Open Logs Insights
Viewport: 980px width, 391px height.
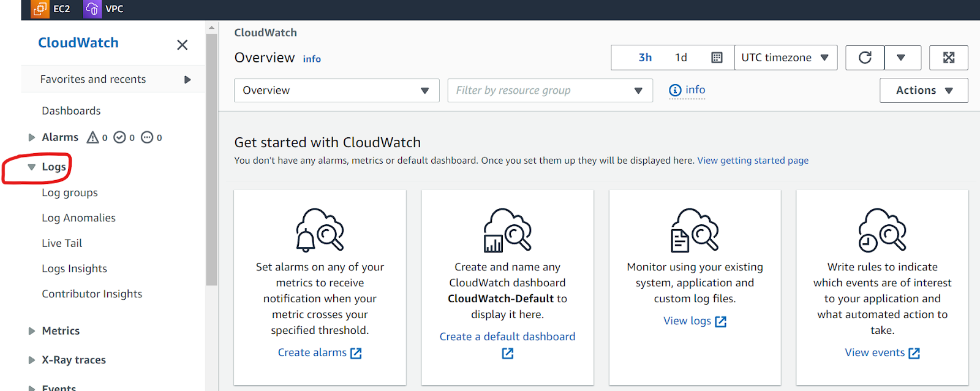74,268
